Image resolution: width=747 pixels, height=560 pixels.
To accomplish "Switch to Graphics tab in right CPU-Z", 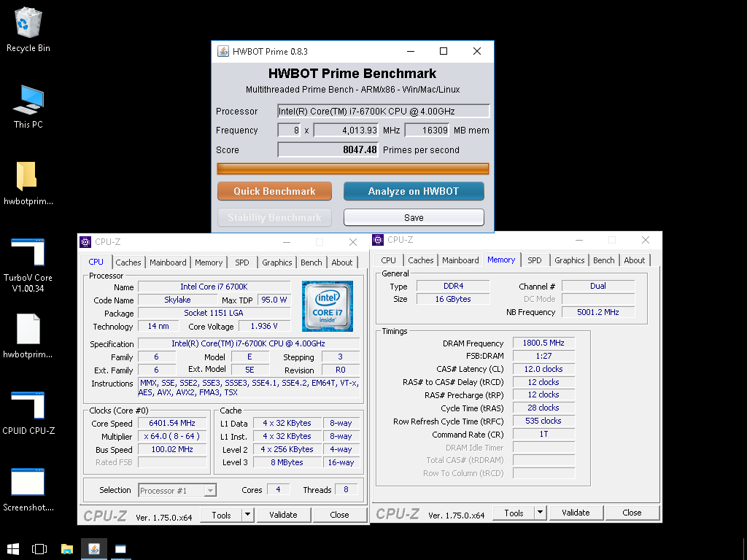I will 569,260.
